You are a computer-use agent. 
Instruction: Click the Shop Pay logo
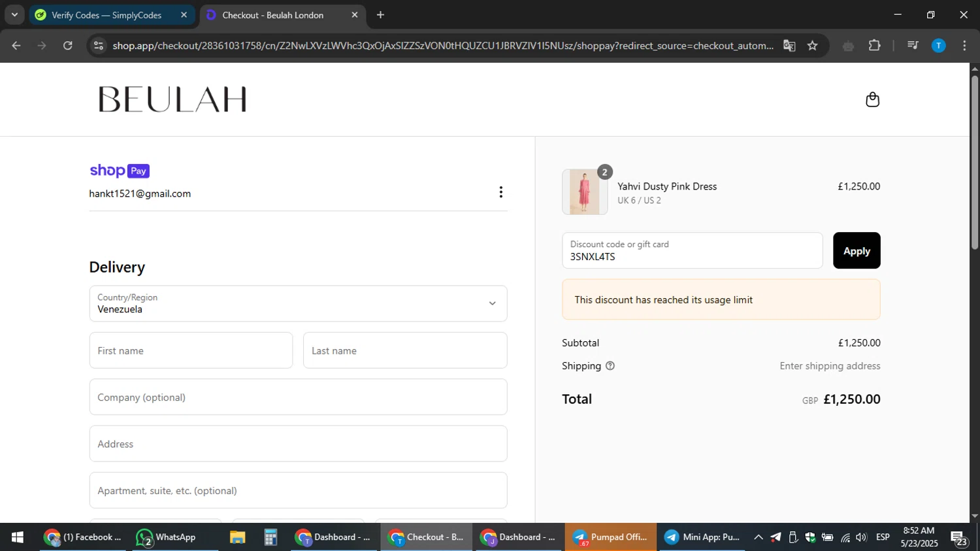coord(120,171)
